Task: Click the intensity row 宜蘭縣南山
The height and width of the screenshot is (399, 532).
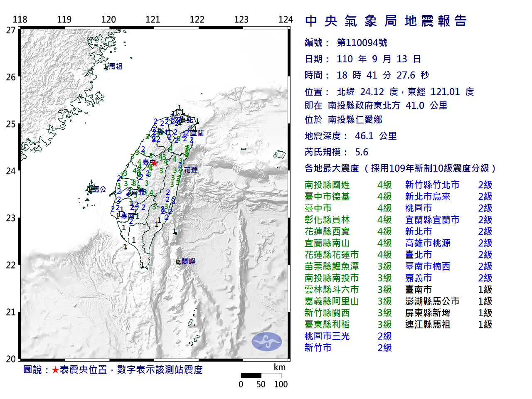Action: pyautogui.click(x=348, y=243)
